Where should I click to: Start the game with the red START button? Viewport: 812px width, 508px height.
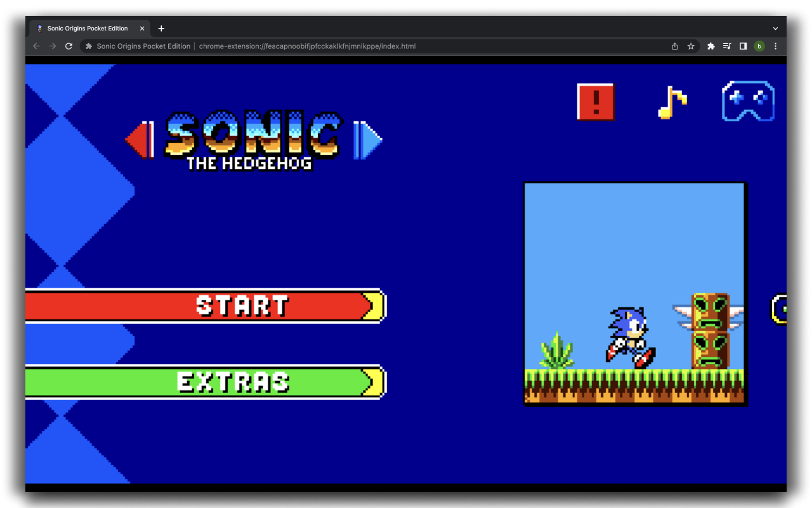pyautogui.click(x=206, y=306)
